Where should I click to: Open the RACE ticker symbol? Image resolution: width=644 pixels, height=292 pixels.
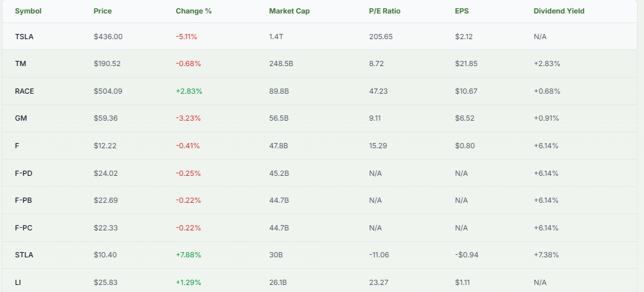[24, 91]
